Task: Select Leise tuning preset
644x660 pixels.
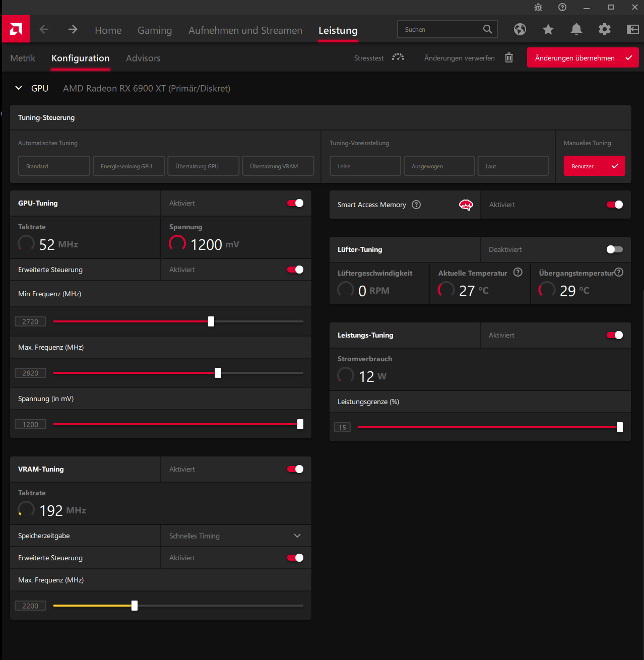Action: click(x=365, y=166)
